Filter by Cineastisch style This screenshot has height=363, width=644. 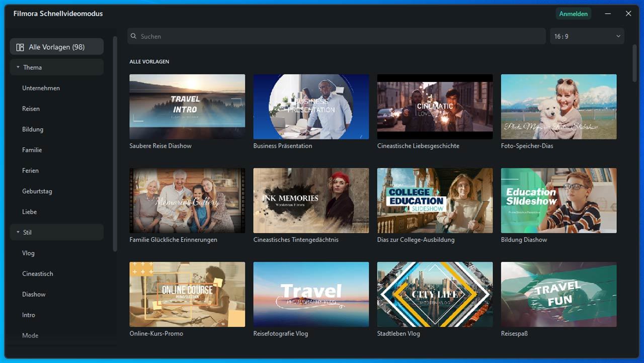pos(37,274)
